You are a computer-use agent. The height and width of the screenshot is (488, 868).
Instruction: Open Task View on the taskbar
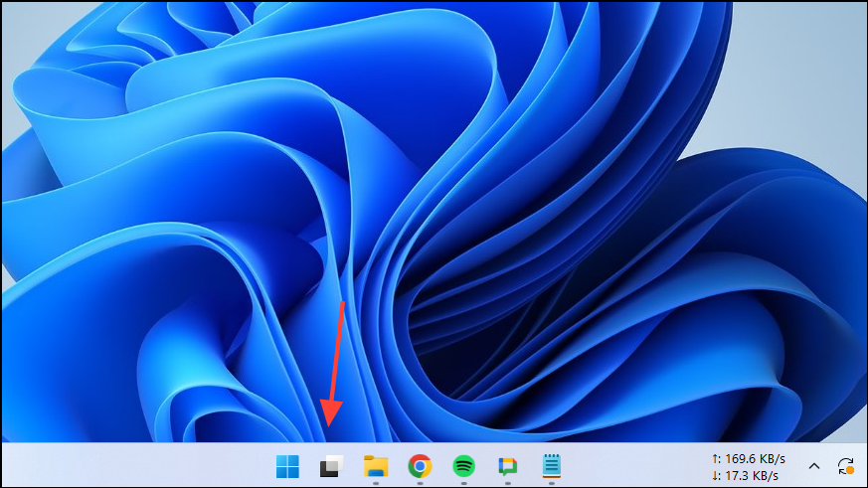click(331, 466)
